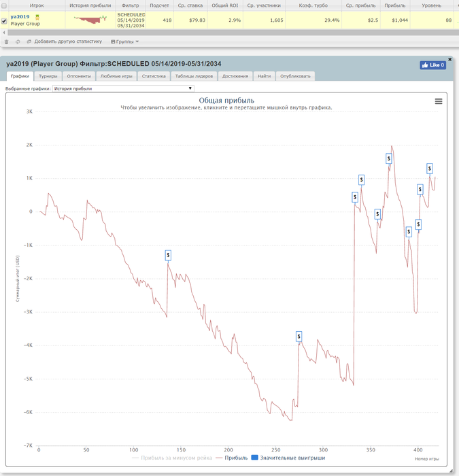Sort by the Прибыль column header

(394, 5)
